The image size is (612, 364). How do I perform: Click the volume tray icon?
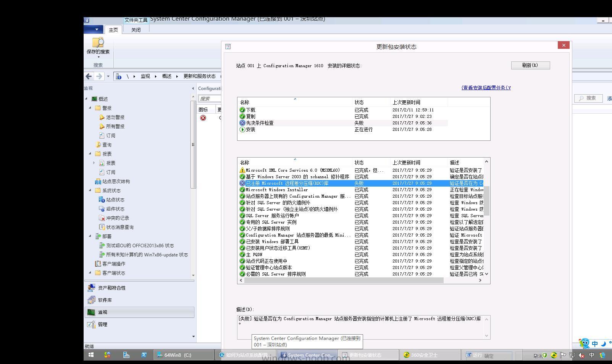pos(581,355)
